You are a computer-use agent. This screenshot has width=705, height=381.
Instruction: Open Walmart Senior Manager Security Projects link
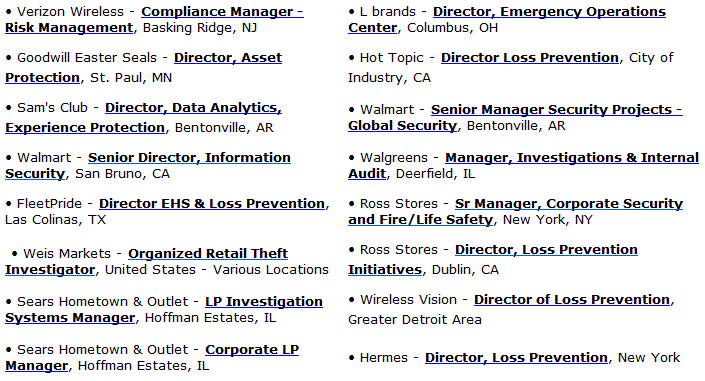pyautogui.click(x=557, y=109)
